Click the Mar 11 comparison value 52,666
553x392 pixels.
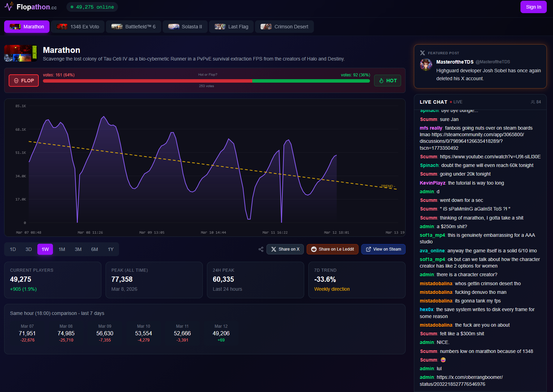(x=182, y=333)
